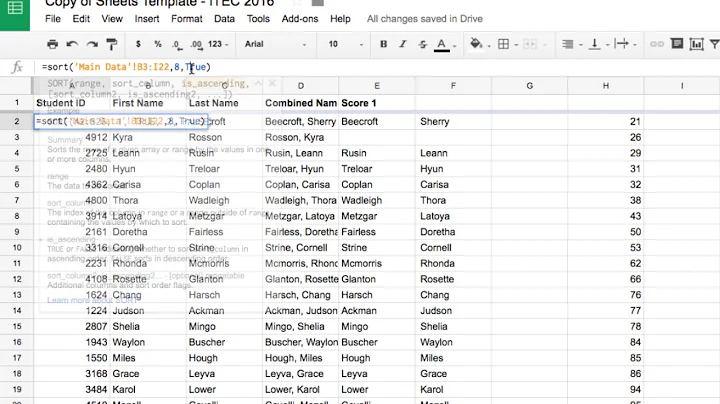The width and height of the screenshot is (720, 404).
Task: Click the fx function icon
Action: click(17, 67)
